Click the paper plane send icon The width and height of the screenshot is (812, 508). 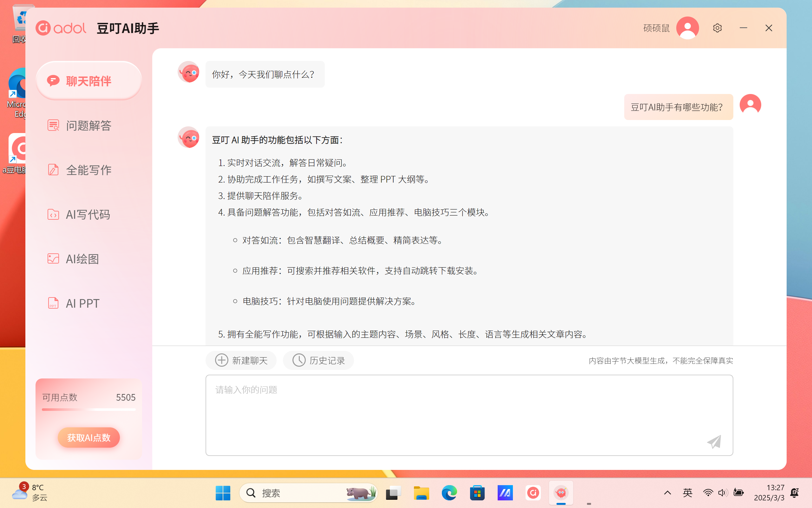(x=714, y=441)
